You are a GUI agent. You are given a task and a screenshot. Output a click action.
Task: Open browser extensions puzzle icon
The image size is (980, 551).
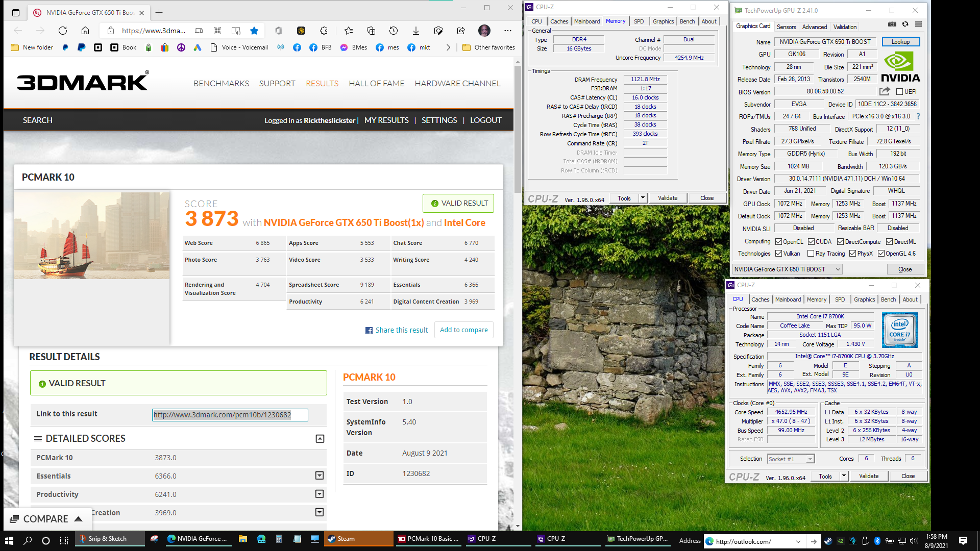tap(324, 31)
